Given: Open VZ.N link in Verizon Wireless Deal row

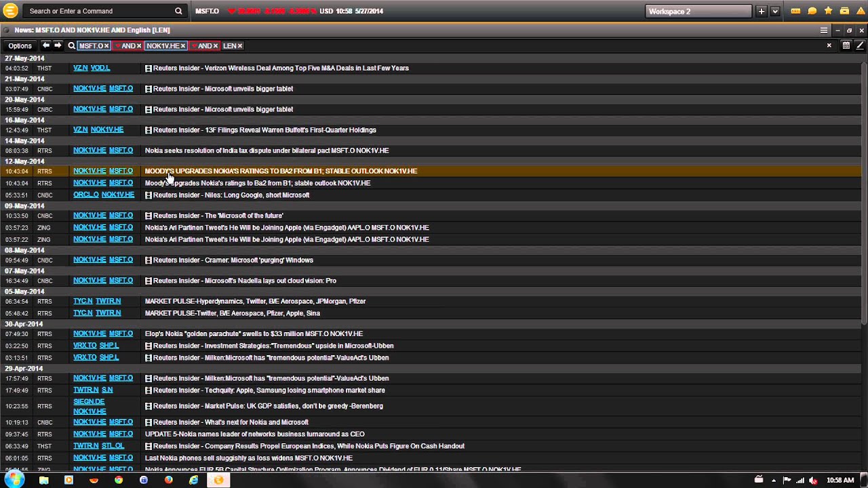Looking at the screenshot, I should coord(80,68).
